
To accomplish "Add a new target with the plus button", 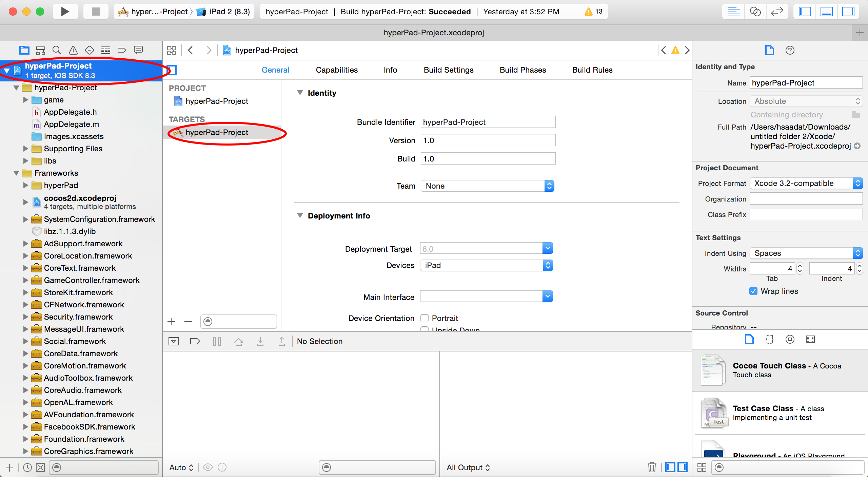I will pos(172,322).
